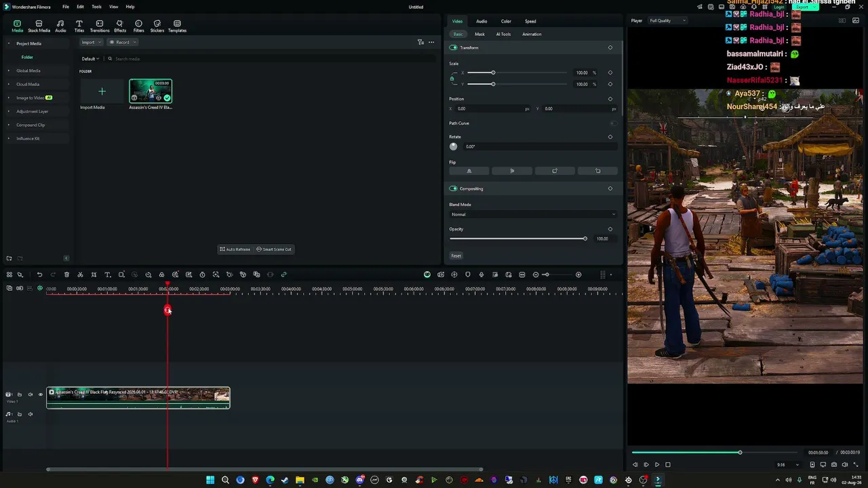Open the View menu
868x488 pixels.
[x=113, y=7]
